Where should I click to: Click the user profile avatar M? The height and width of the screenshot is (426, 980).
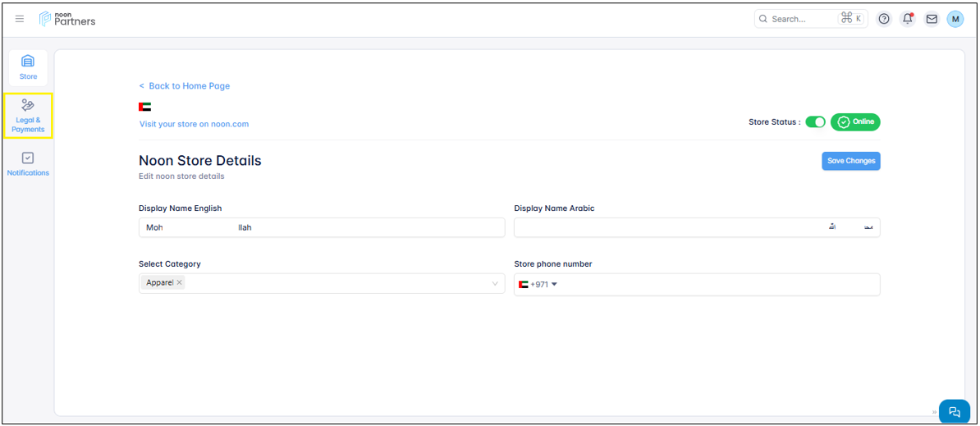pyautogui.click(x=955, y=19)
